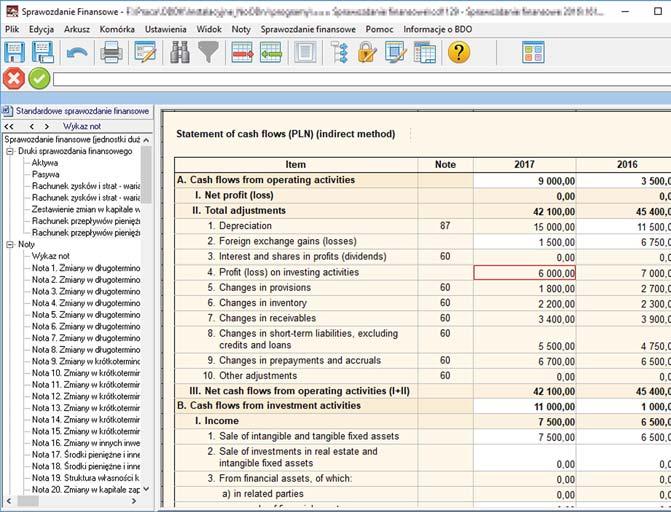Click the table icon with red arrow
671x512 pixels.
[x=242, y=52]
